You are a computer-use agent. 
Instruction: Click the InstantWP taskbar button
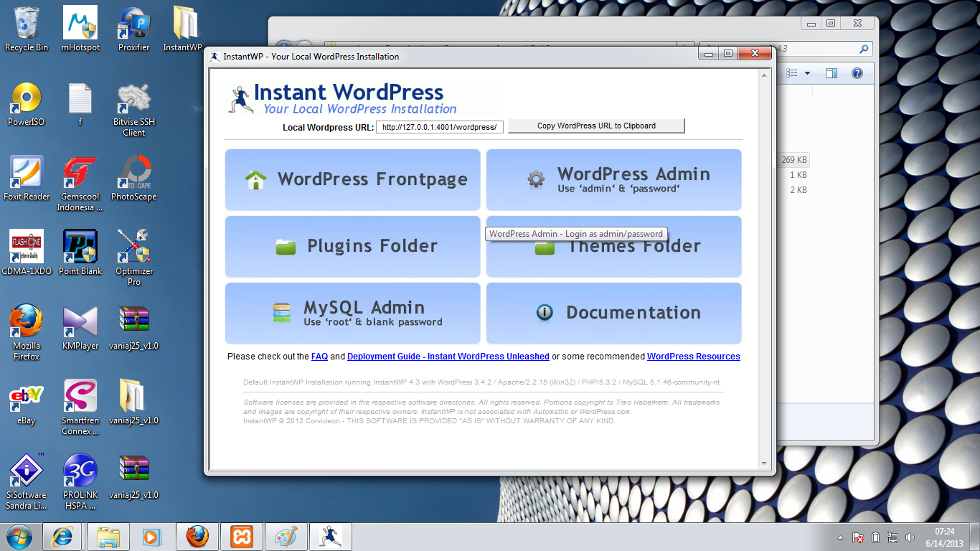coord(331,537)
